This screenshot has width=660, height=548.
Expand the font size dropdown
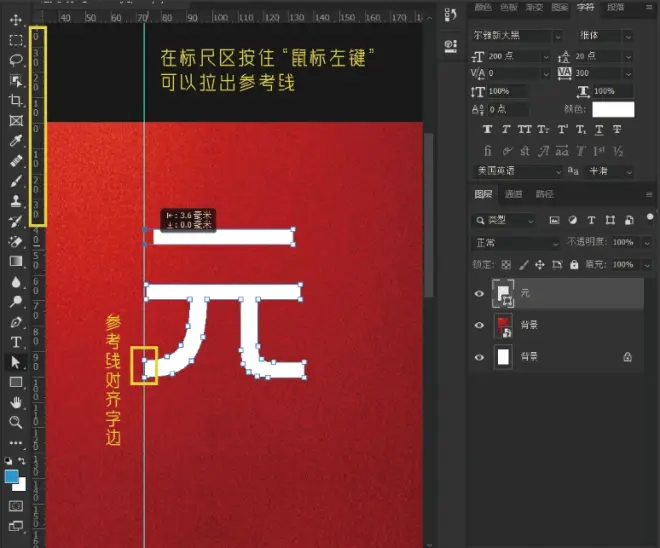pyautogui.click(x=546, y=56)
